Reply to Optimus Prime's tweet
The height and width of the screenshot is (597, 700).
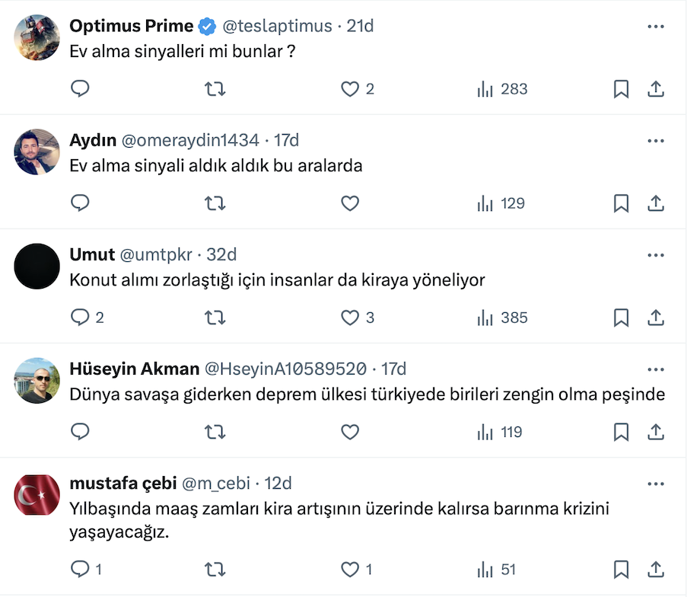tap(81, 89)
